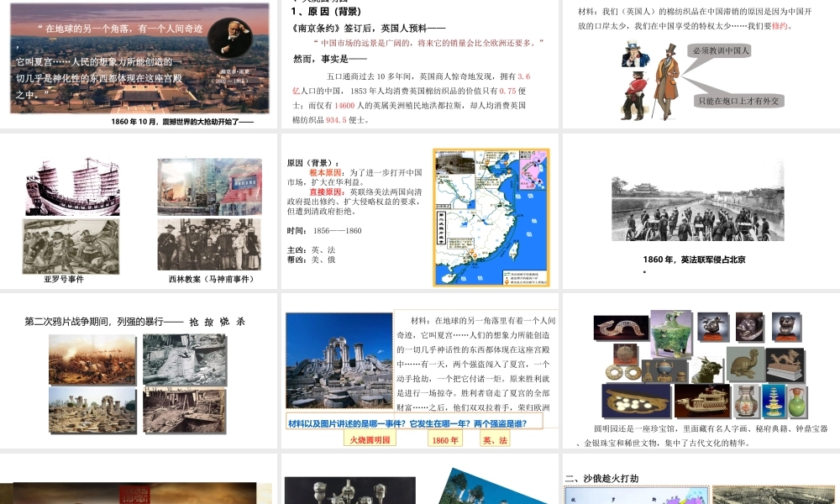Select the carved dragon statue relic image
The width and height of the screenshot is (840, 504).
click(x=785, y=365)
